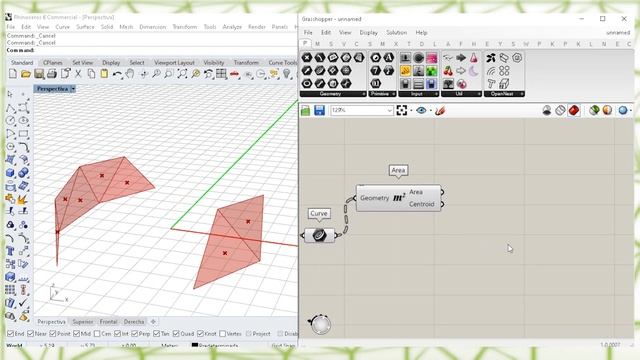
Task: Expand the Primitive panel dropdown bar
Action: point(382,94)
